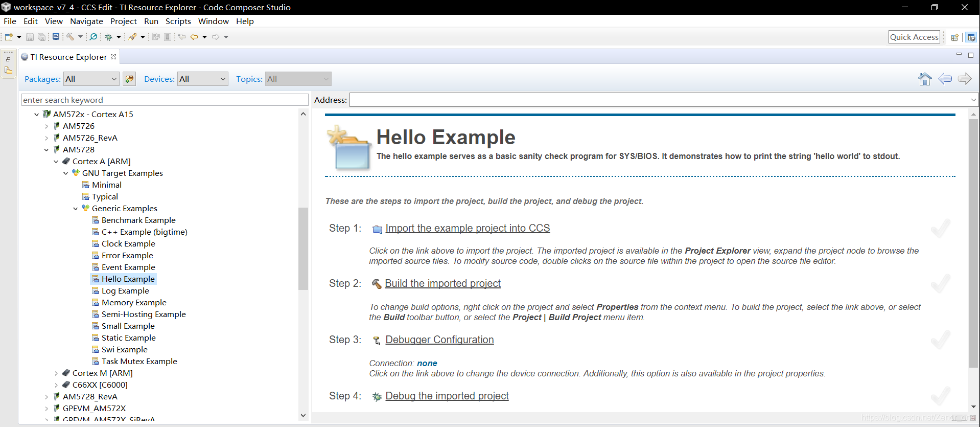Open the File menu
This screenshot has width=980, height=427.
tap(10, 21)
